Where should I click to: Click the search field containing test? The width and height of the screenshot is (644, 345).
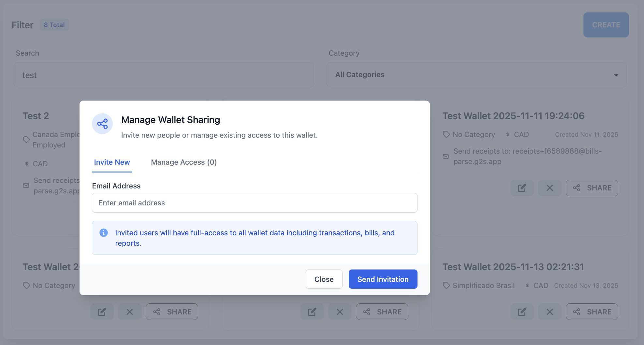[164, 75]
